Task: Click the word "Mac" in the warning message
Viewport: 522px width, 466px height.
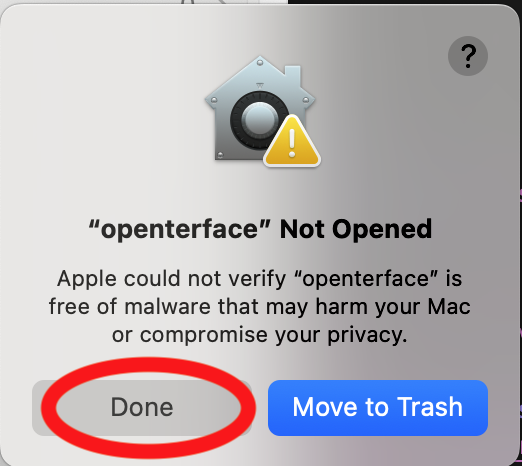Action: pos(449,307)
